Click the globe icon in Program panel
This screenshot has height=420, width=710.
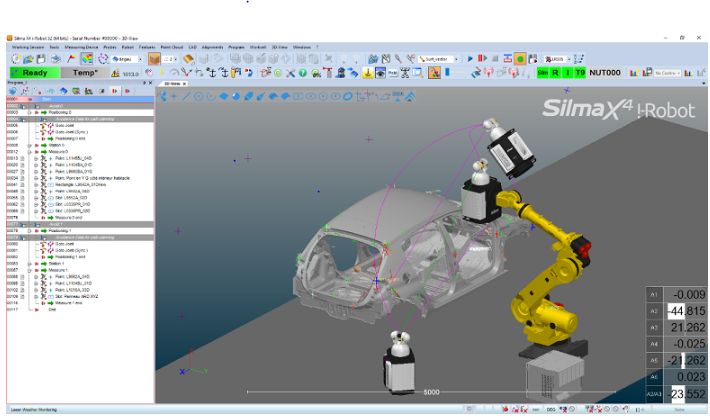point(13,91)
